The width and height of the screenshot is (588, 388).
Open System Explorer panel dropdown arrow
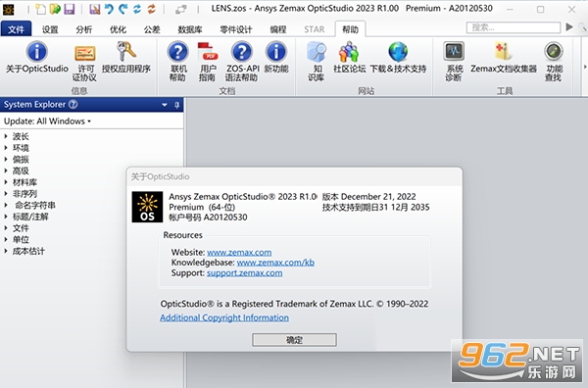pyautogui.click(x=165, y=105)
